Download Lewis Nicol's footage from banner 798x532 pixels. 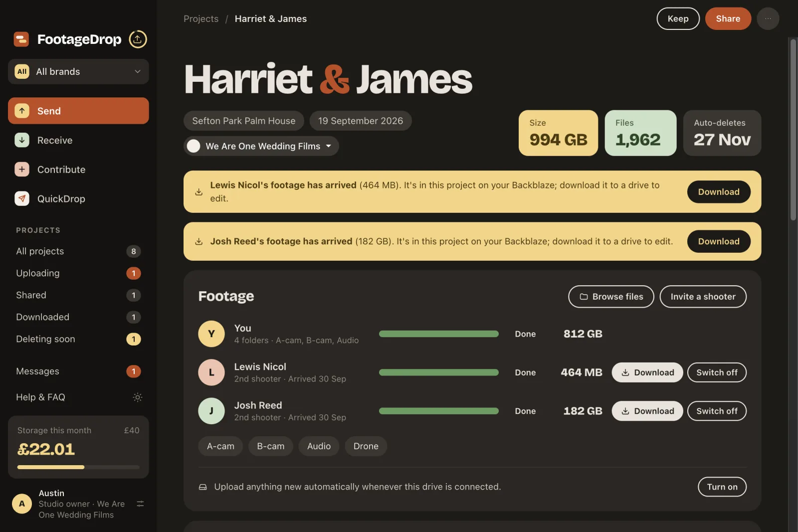(719, 192)
